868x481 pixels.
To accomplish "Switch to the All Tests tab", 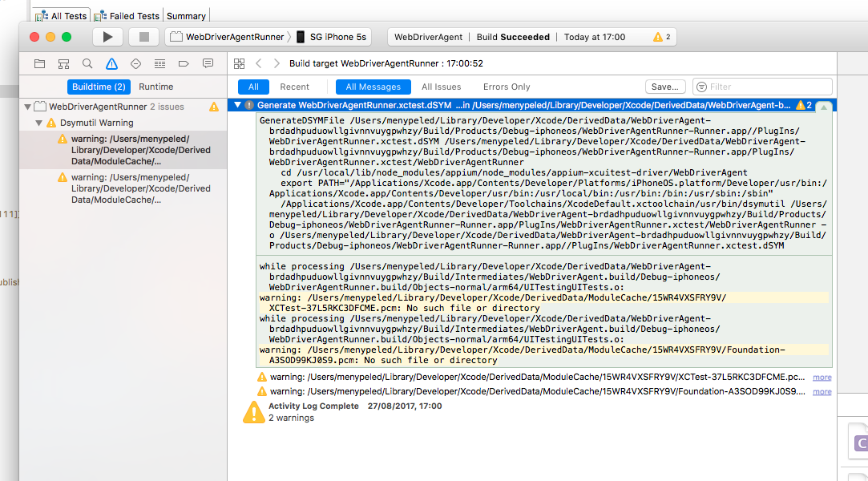I will (62, 16).
